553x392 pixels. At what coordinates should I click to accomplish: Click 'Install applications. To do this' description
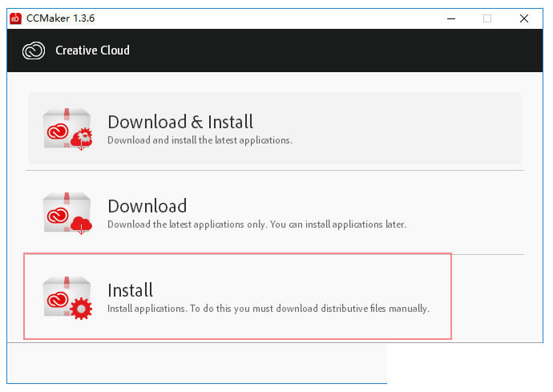click(x=268, y=309)
